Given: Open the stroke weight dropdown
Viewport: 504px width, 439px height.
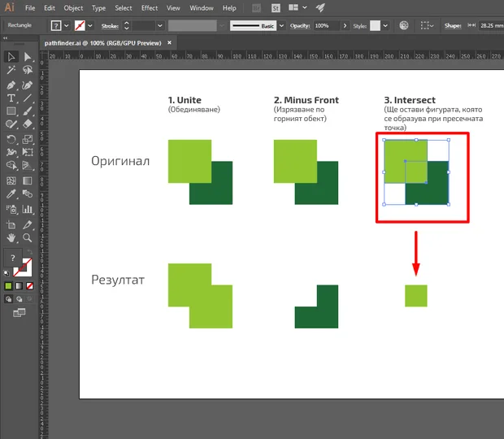Looking at the screenshot, I should pos(160,26).
